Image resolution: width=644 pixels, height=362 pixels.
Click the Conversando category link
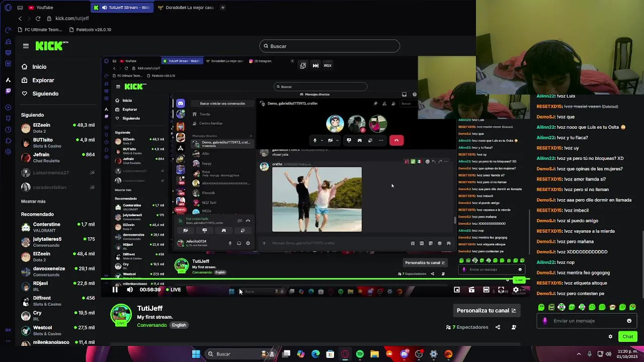point(152,325)
